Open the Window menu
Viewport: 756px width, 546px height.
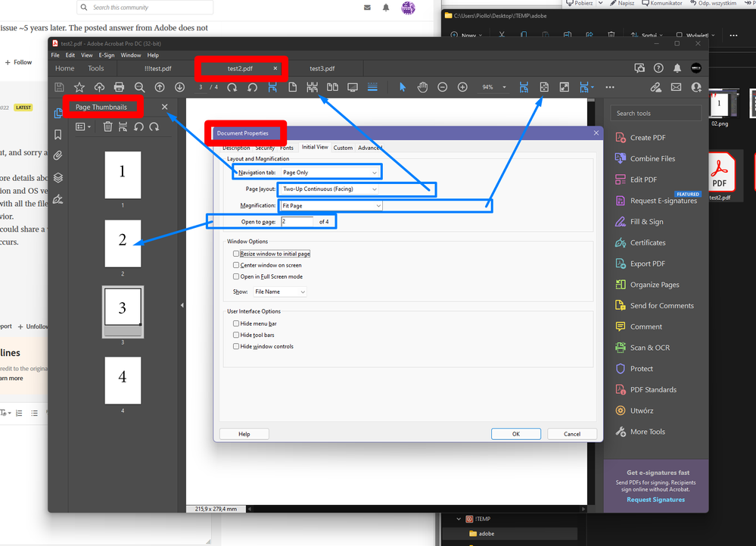point(131,55)
